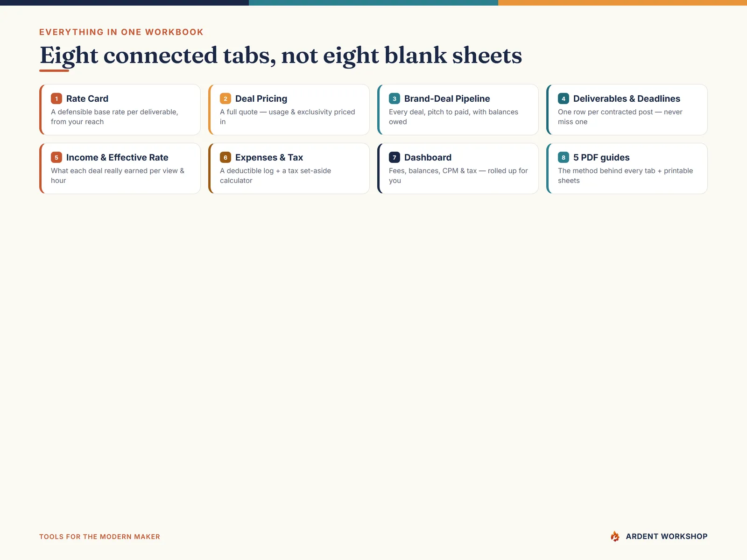Click the number 3 badge on Brand-Deal Pipeline
The height and width of the screenshot is (560, 747).
tap(395, 98)
